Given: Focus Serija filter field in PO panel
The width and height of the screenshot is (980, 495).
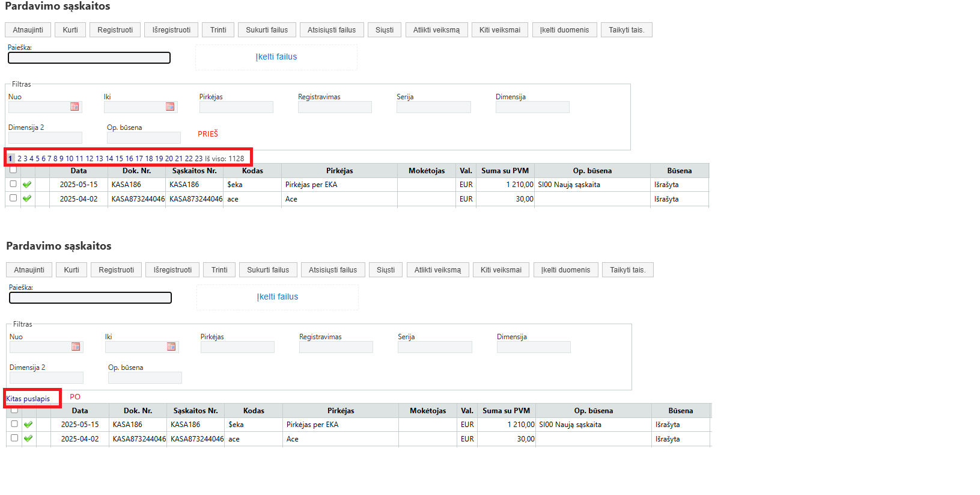Looking at the screenshot, I should click(x=435, y=347).
